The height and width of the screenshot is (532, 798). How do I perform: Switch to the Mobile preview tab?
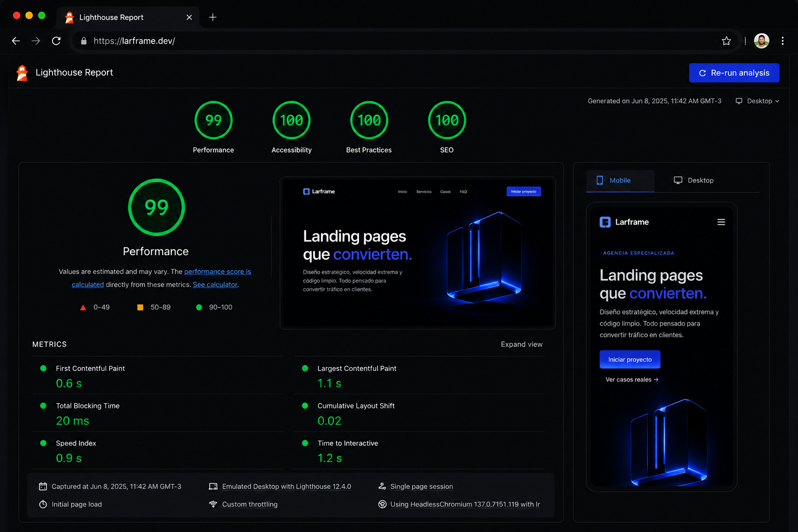(x=620, y=181)
